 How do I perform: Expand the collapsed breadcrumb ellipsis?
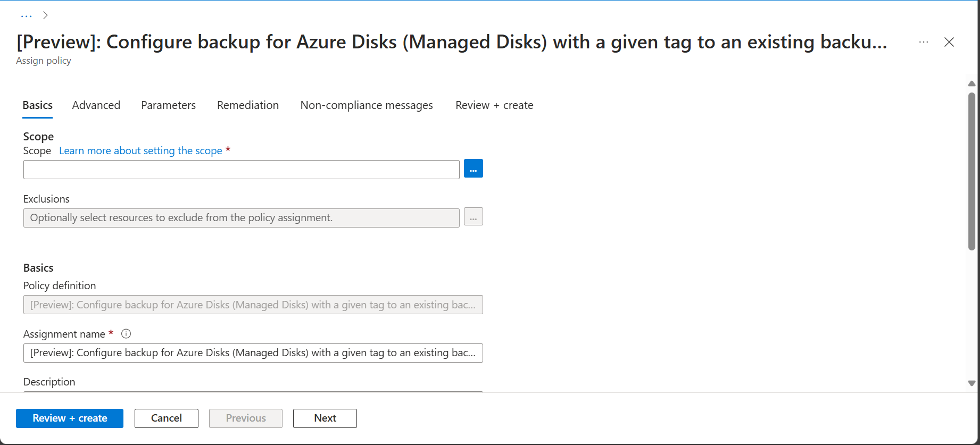coord(27,15)
